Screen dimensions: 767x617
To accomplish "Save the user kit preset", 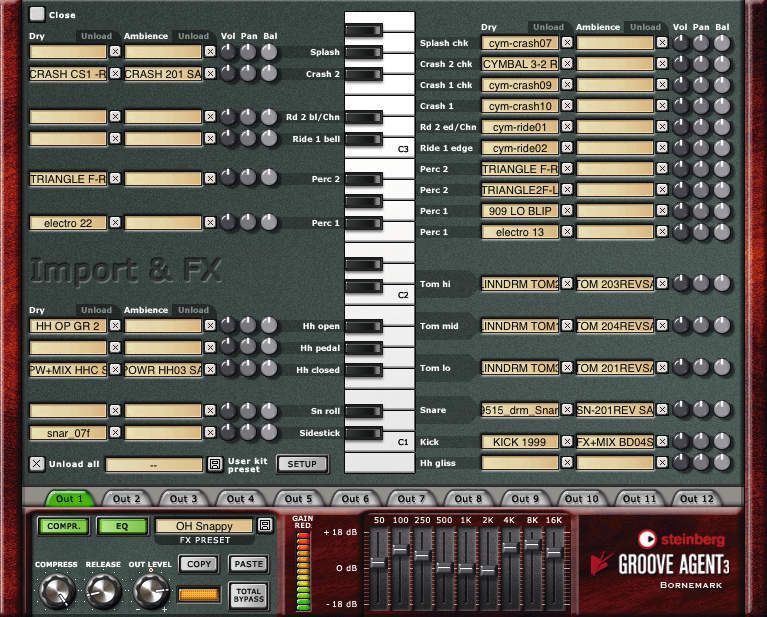I will pos(215,464).
